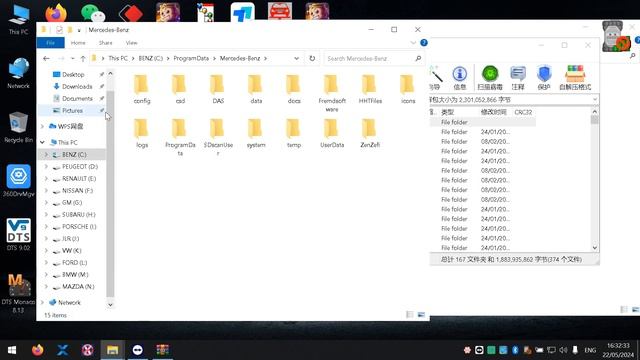640x360 pixels.
Task: Open the archiver path dropdown arrow
Action: click(595, 99)
